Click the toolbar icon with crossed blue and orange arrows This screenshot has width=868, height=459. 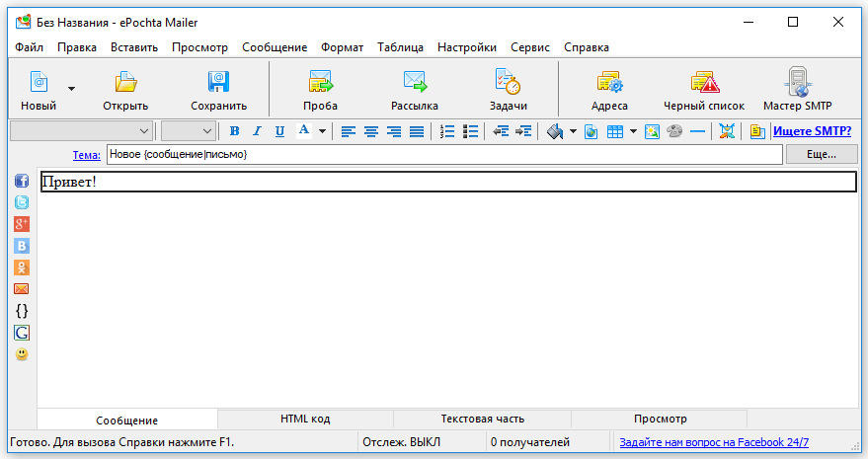pos(727,131)
